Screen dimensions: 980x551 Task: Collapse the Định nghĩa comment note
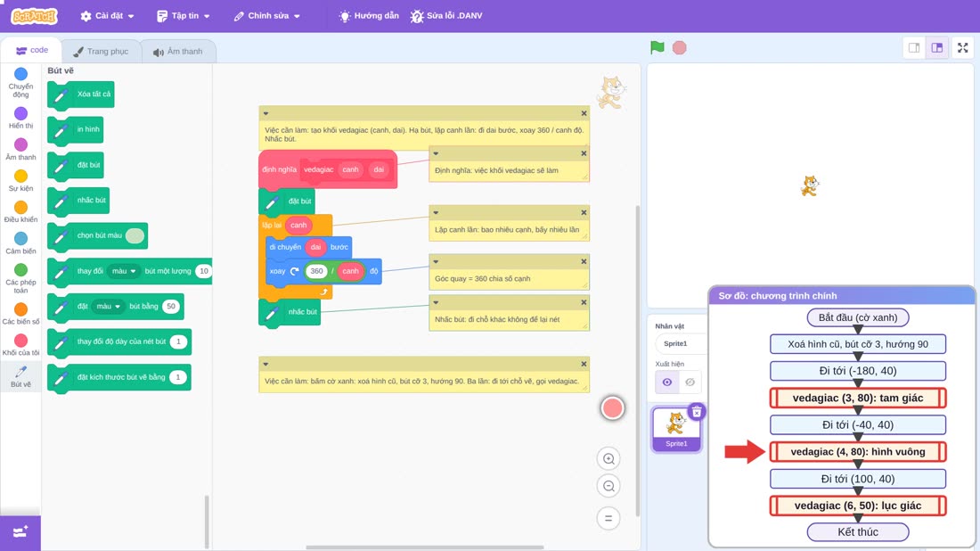point(436,154)
